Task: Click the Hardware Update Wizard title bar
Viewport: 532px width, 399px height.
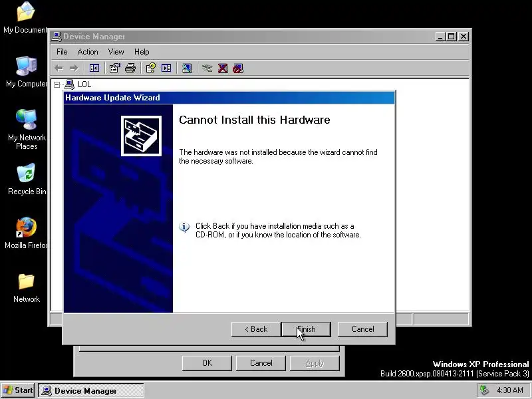Action: 229,98
